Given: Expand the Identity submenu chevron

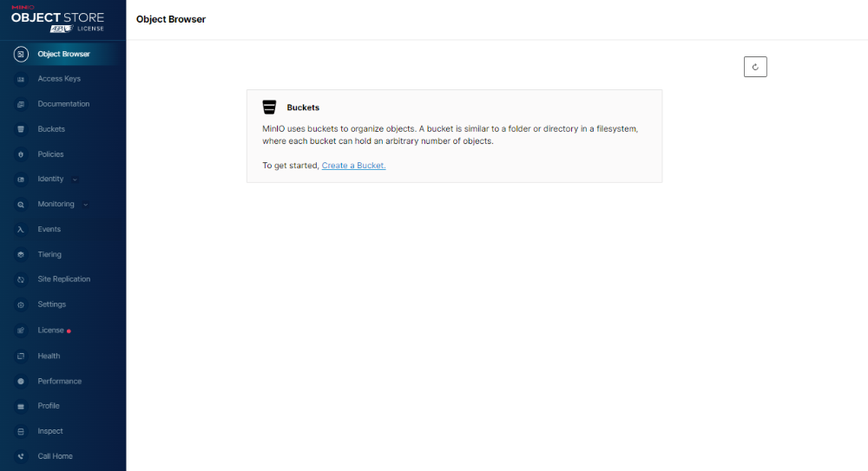Looking at the screenshot, I should pyautogui.click(x=75, y=180).
